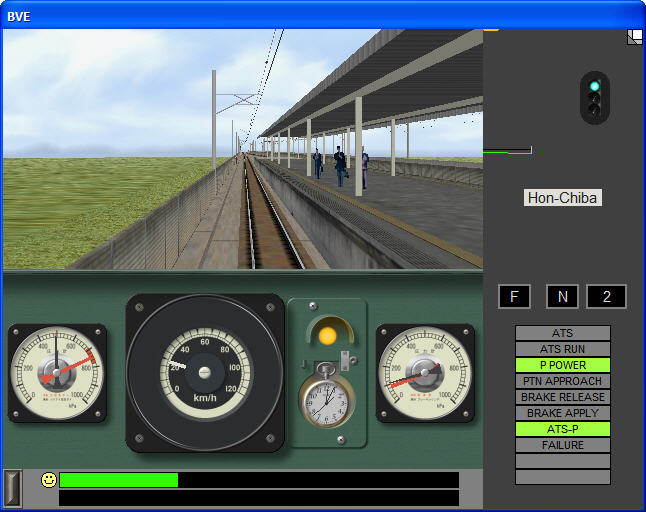Viewport: 646px width, 512px height.
Task: Click the door indicator at the bottom-left
Action: point(12,487)
